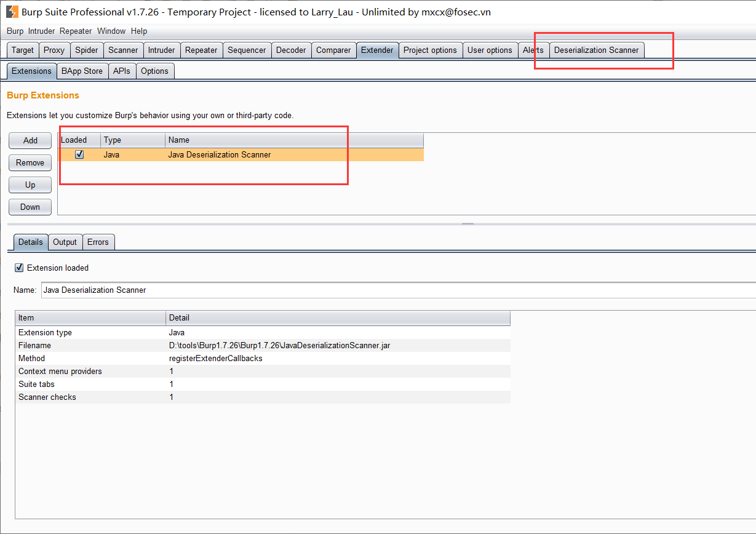This screenshot has height=534, width=756.
Task: Open the Project options tab
Action: [430, 50]
